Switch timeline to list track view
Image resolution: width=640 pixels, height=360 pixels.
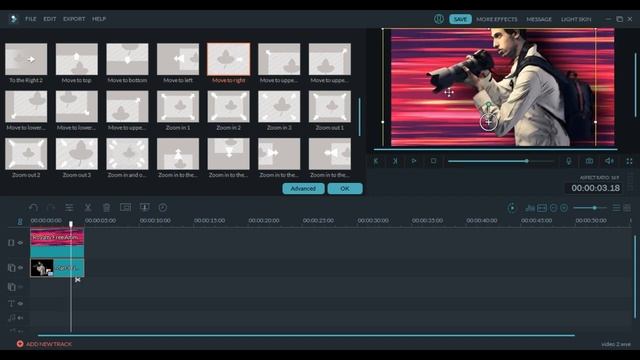coord(616,208)
